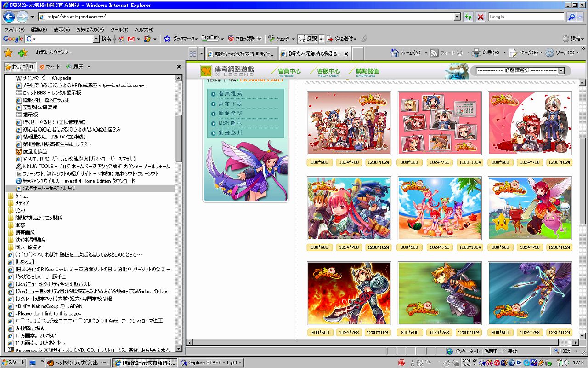Open the お気に入り(A) menu
Viewport: 588px width, 368px height.
tap(90, 29)
